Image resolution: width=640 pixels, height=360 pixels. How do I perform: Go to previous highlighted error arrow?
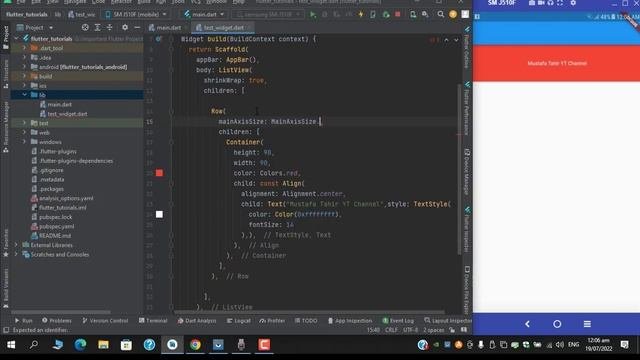coord(446,40)
